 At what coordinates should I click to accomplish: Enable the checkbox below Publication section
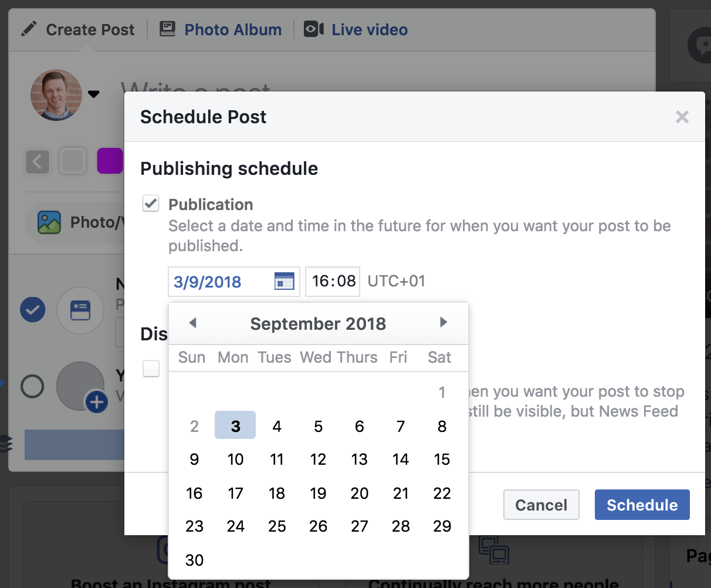[x=151, y=369]
